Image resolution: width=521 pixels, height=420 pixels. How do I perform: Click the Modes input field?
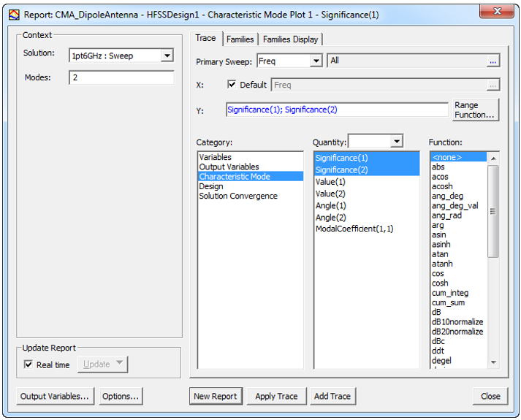(121, 77)
